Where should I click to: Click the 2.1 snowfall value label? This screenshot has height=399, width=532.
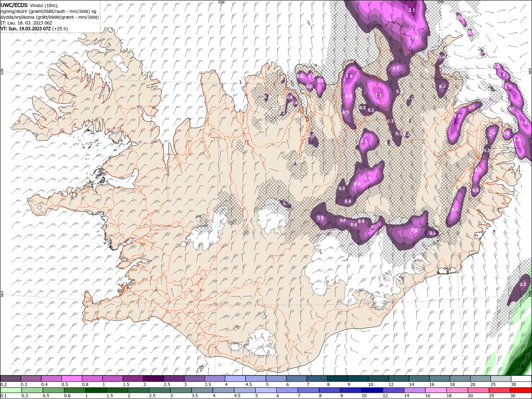[x=412, y=10]
